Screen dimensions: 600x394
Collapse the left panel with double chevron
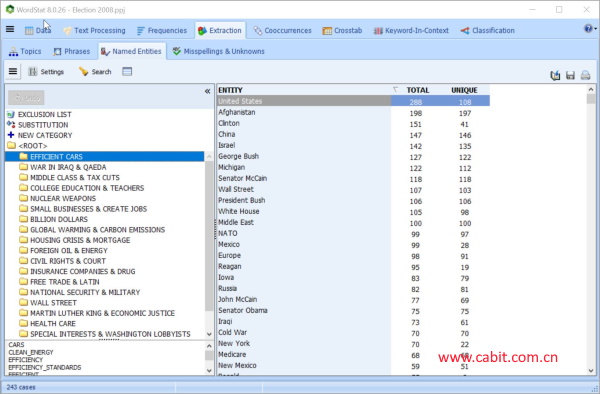207,91
